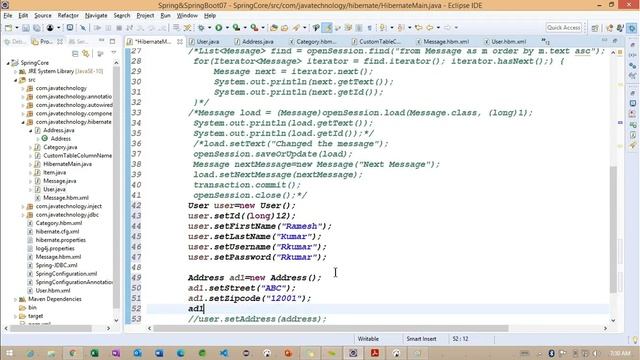Expand the Maven Dependencies node

click(16, 299)
